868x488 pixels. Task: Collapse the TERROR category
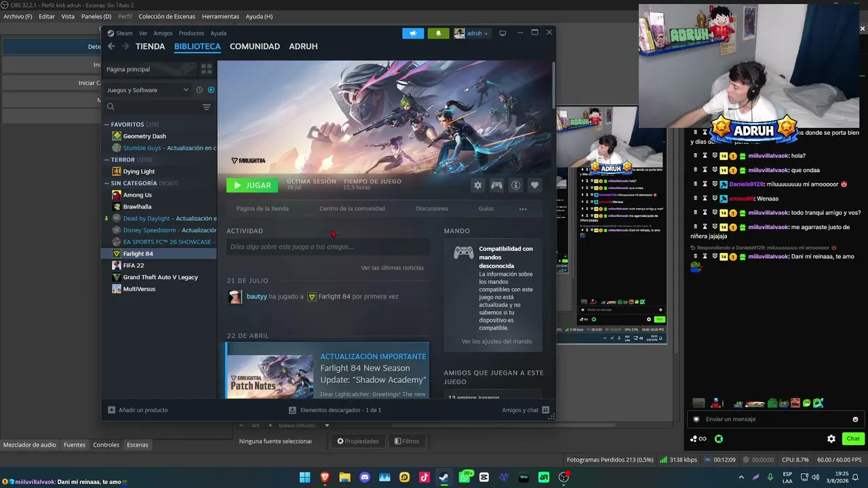coord(106,160)
